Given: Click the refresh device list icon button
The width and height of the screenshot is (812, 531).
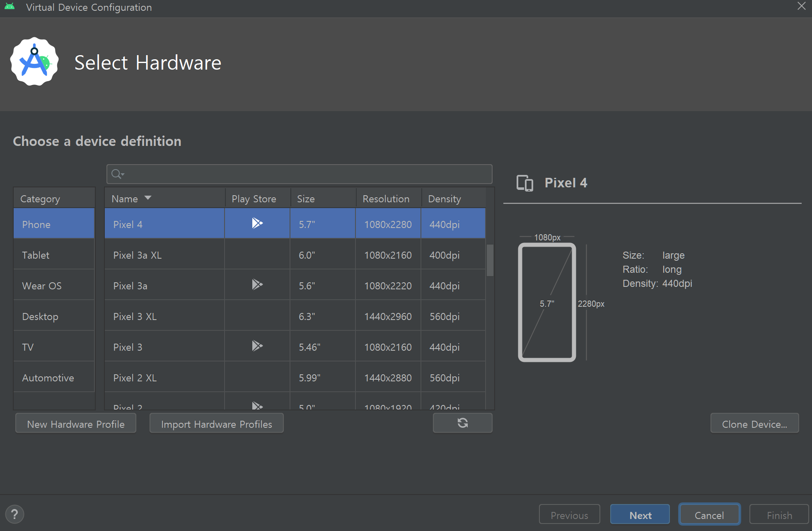Looking at the screenshot, I should point(462,423).
